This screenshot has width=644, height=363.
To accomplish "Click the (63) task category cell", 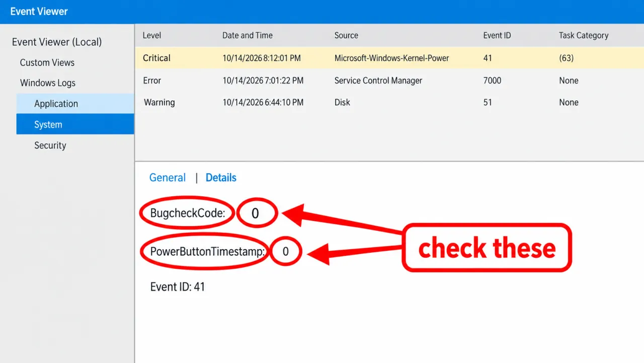I will [x=566, y=58].
